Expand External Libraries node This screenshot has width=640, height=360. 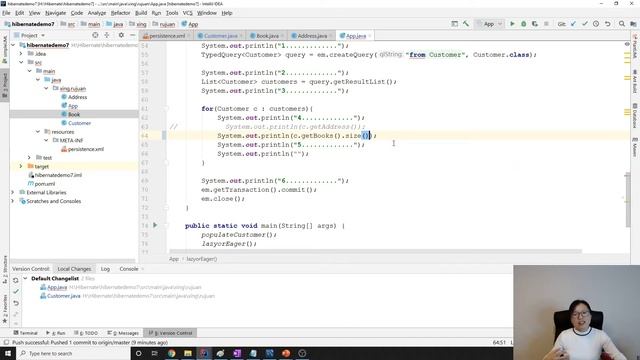pyautogui.click(x=13, y=192)
